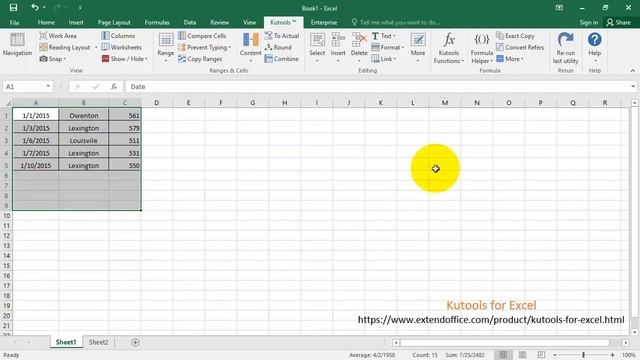Open the Columns tool
The width and height of the screenshot is (640, 360).
tap(118, 36)
